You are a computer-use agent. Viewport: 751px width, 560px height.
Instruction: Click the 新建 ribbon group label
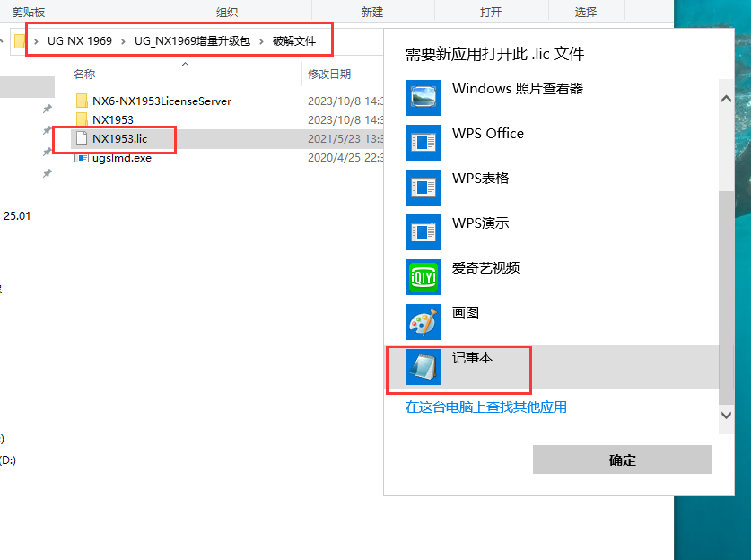coord(372,12)
